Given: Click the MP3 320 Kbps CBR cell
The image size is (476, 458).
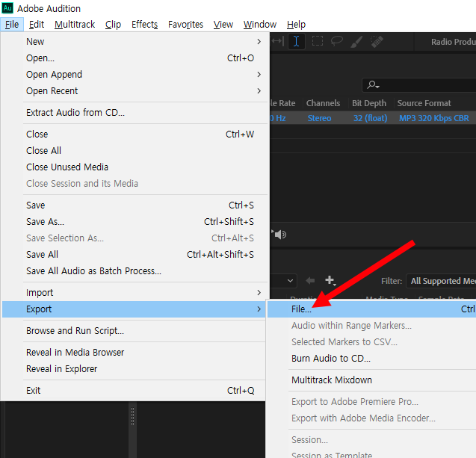Looking at the screenshot, I should [434, 118].
